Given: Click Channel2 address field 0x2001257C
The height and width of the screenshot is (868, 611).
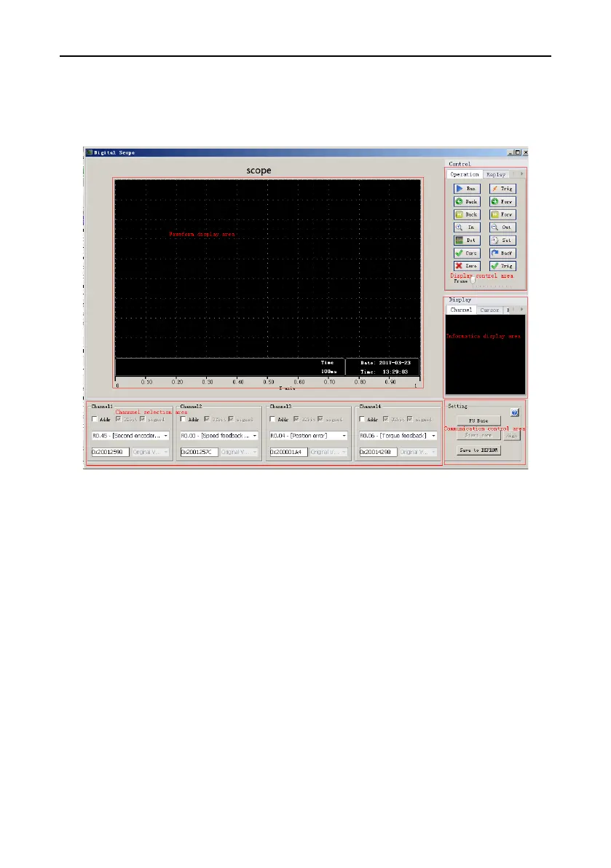Looking at the screenshot, I should 200,453.
